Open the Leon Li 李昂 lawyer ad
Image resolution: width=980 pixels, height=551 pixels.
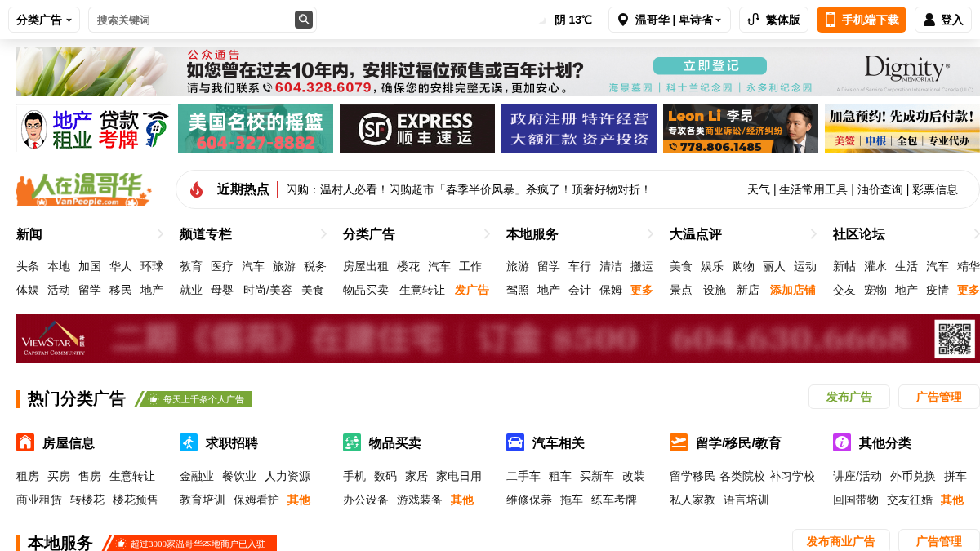coord(741,129)
